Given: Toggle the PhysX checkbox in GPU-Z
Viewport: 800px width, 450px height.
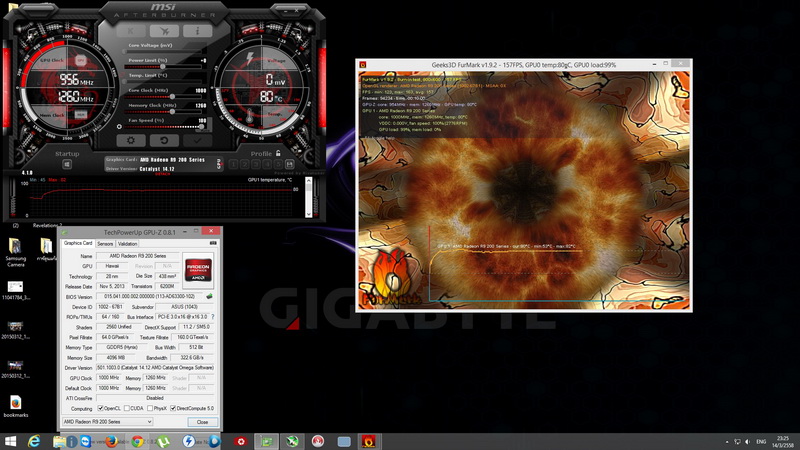Looking at the screenshot, I should point(149,408).
